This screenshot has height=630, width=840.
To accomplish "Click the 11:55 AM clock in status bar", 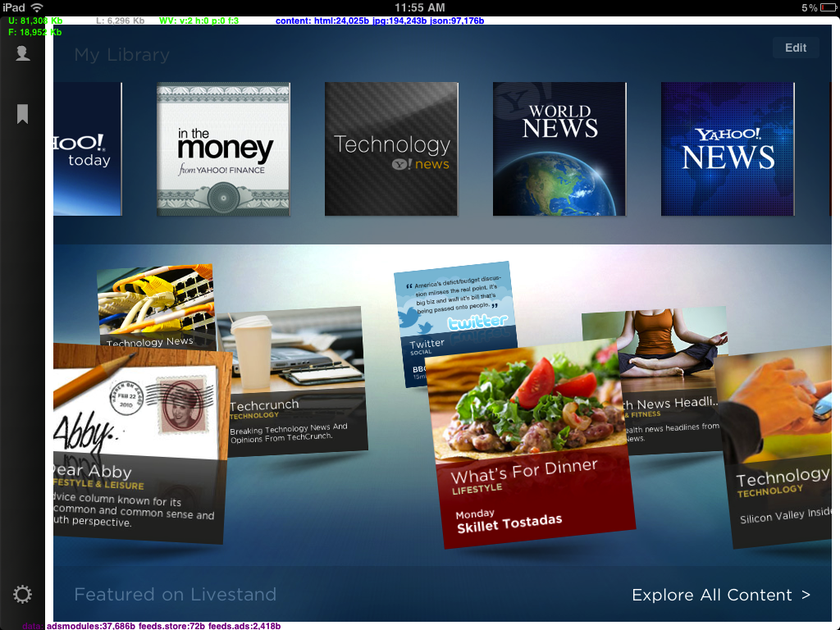I will [420, 7].
